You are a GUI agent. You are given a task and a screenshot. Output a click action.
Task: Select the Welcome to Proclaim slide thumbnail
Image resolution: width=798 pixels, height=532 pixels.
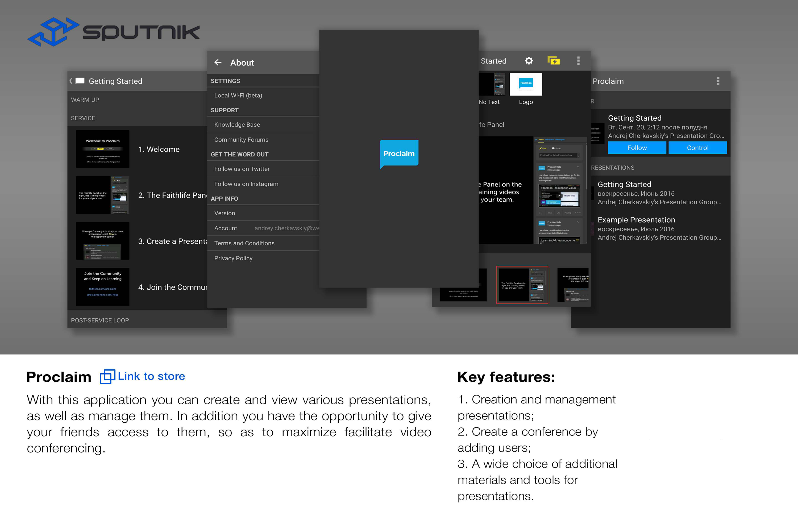(x=103, y=149)
